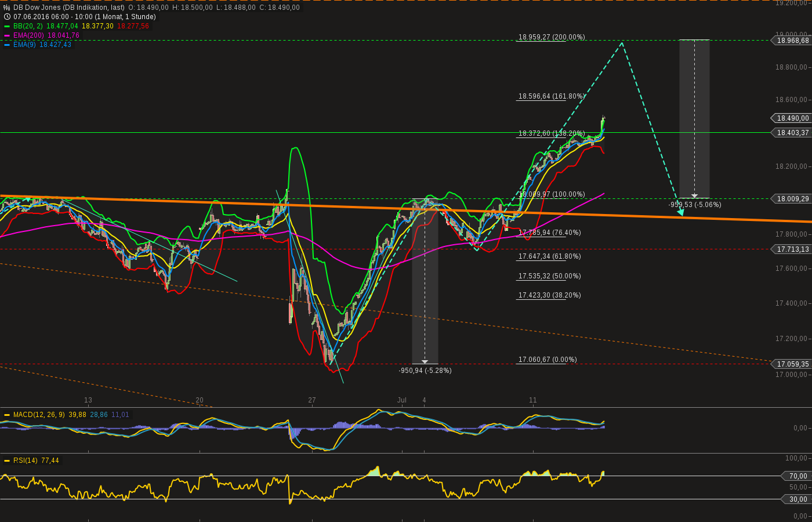The height and width of the screenshot is (522, 812).
Task: Click the 18.403,37 price axis tag
Action: point(792,133)
